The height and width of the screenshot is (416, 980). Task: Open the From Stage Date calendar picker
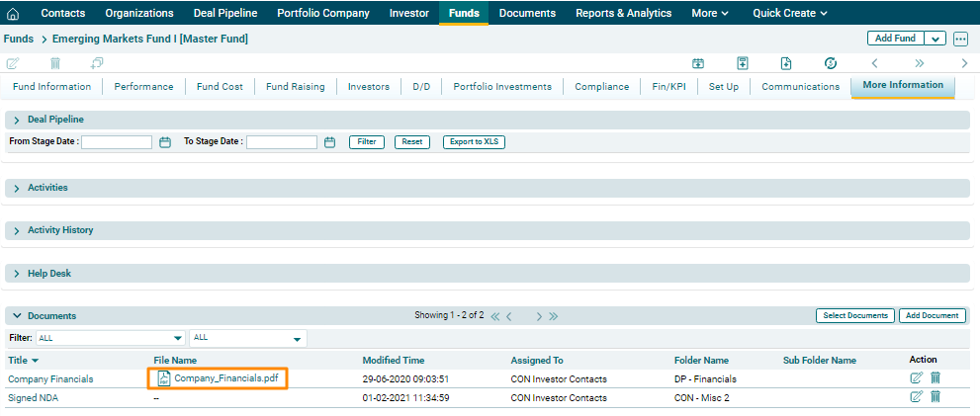(165, 142)
